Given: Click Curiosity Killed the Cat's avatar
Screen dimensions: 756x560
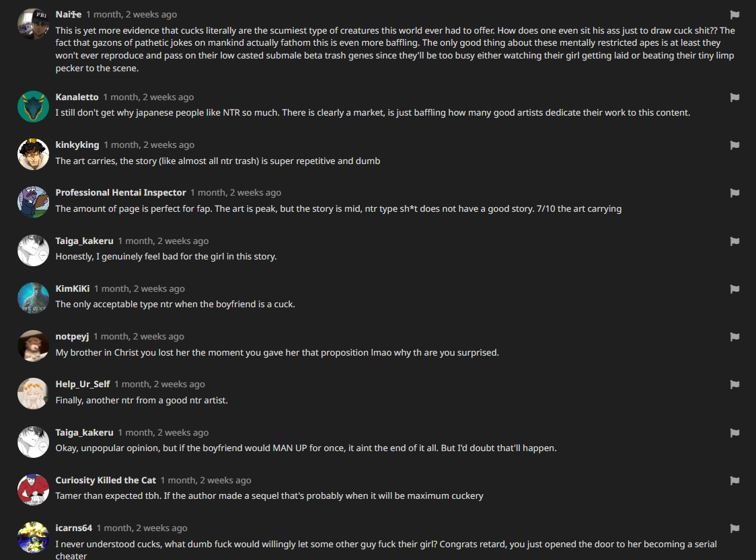Looking at the screenshot, I should point(33,489).
